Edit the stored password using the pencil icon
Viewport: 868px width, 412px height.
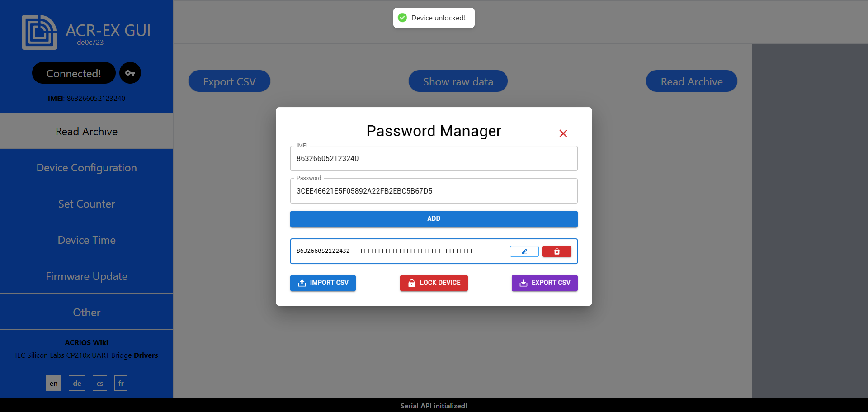pos(524,251)
